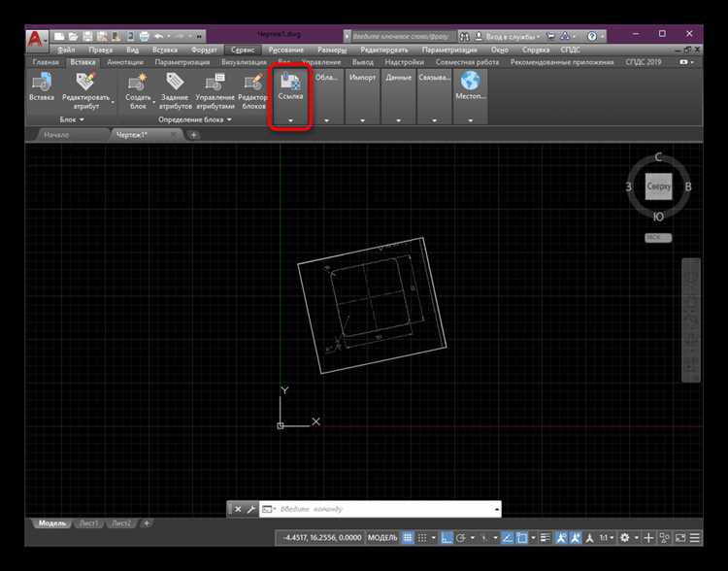
Task: Click the Help question mark icon
Action: 592,36
